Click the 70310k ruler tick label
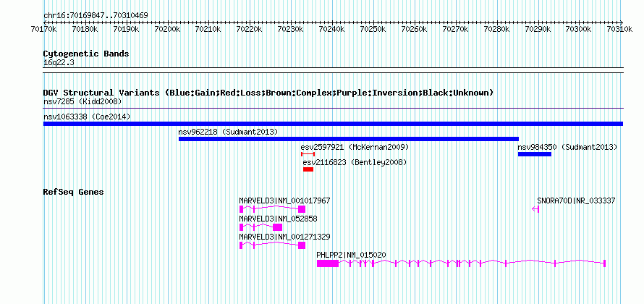 click(x=620, y=29)
